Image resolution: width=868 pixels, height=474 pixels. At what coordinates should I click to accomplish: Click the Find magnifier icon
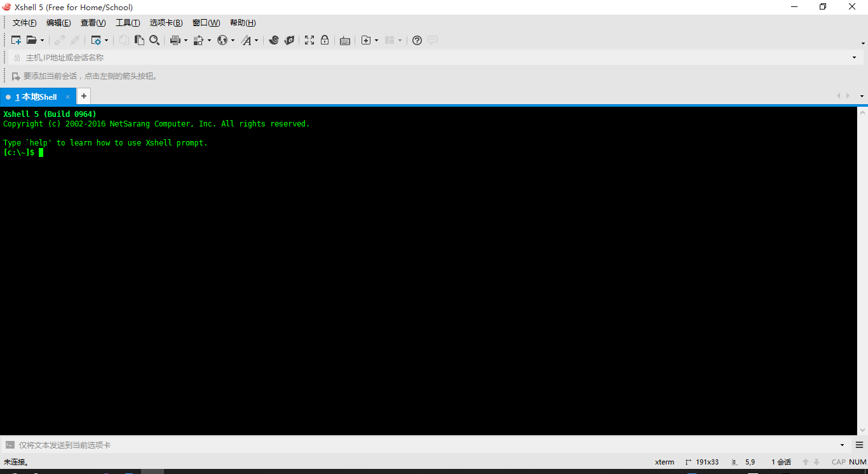click(154, 40)
